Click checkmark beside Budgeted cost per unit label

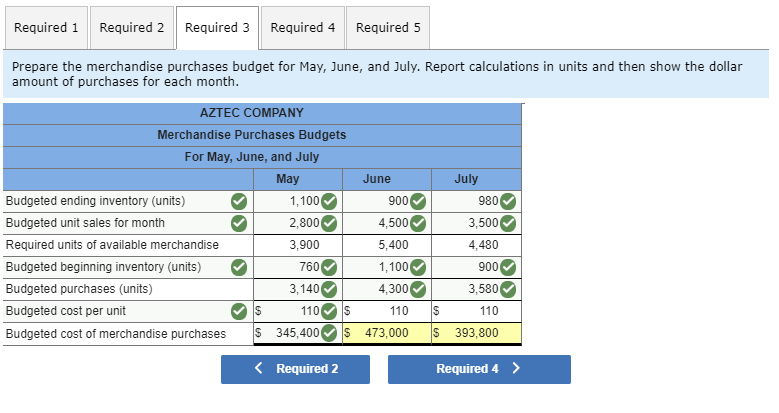pos(239,312)
